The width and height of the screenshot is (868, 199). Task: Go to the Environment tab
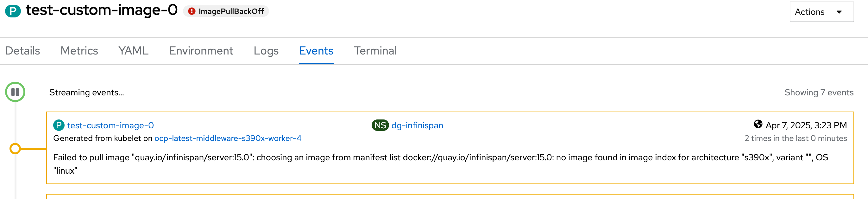point(201,51)
